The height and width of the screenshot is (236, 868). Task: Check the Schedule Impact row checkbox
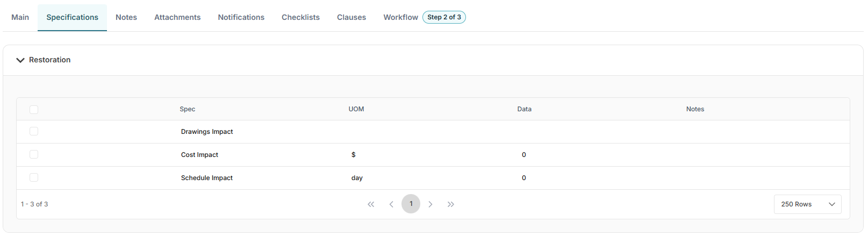(34, 177)
